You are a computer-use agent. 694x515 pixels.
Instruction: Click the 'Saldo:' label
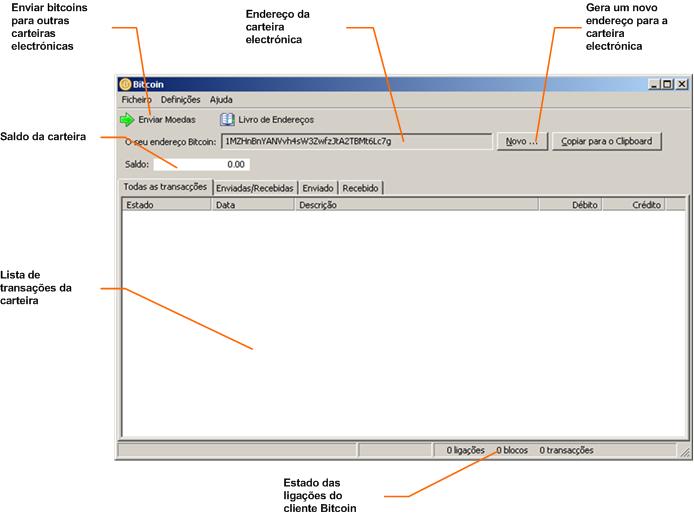pos(137,164)
